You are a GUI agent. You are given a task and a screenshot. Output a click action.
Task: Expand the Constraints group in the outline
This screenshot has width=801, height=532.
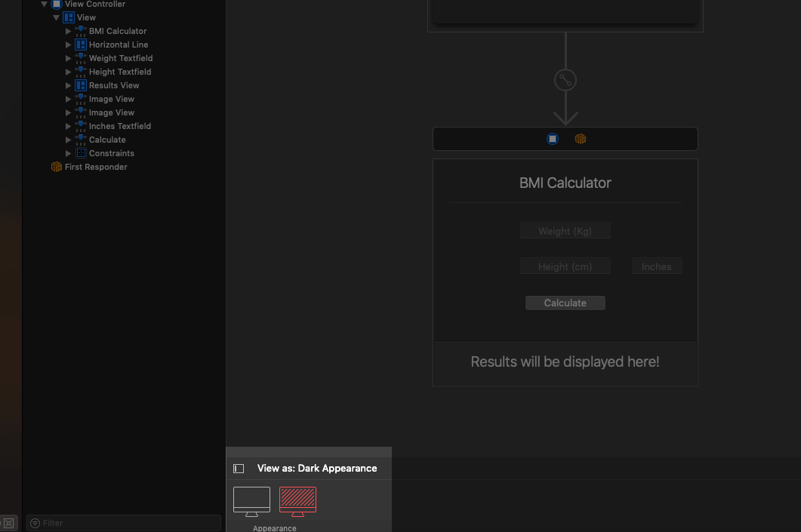(69, 153)
